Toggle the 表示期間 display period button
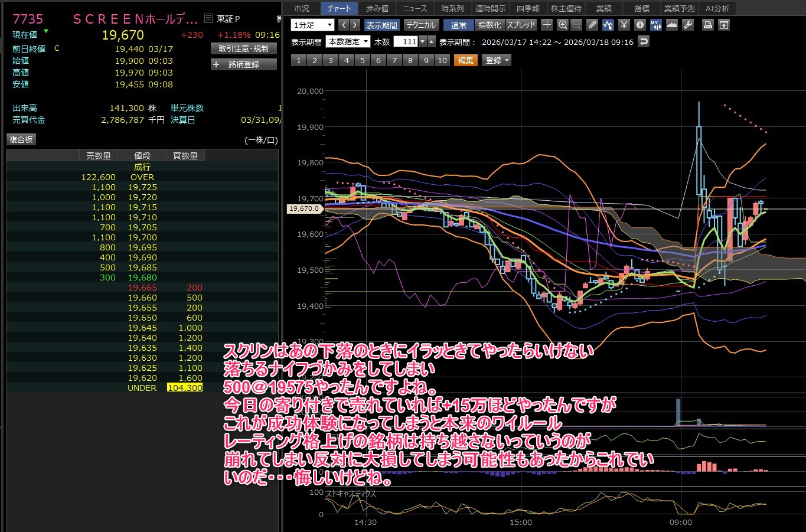Screen dimensions: 806x532 [x=382, y=25]
